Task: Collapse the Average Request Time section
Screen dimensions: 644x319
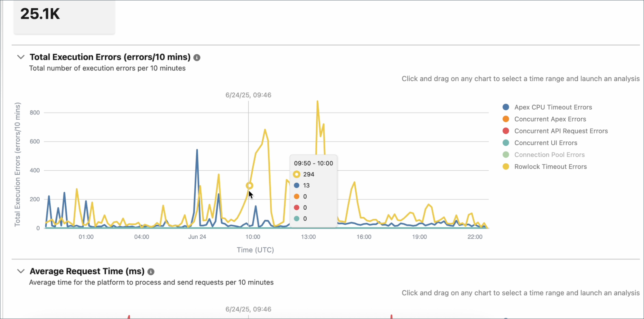Action: click(x=21, y=271)
